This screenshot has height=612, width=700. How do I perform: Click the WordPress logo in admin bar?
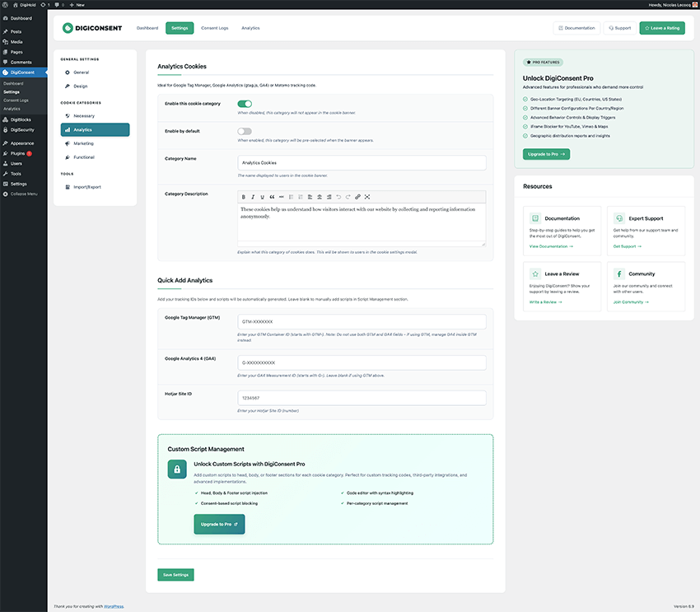(5, 4)
